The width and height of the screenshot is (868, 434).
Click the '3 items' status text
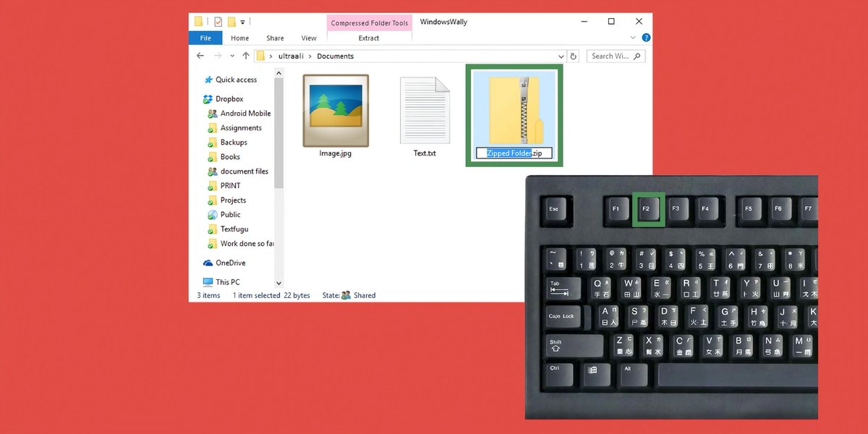(x=208, y=295)
